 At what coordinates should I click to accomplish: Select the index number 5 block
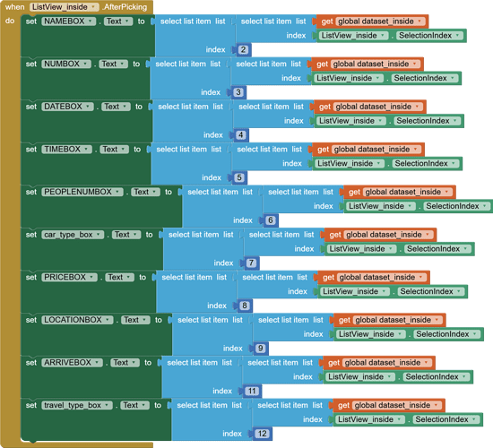(239, 177)
